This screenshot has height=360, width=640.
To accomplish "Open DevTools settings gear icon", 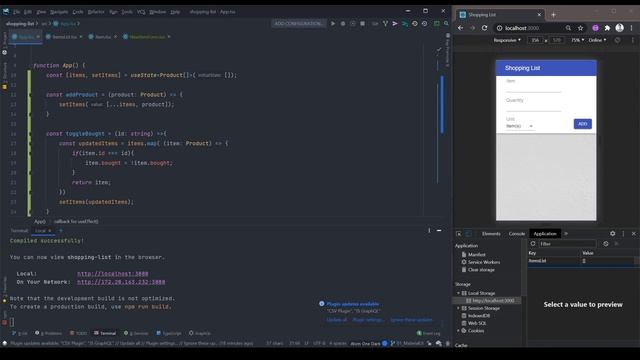I will 613,233.
